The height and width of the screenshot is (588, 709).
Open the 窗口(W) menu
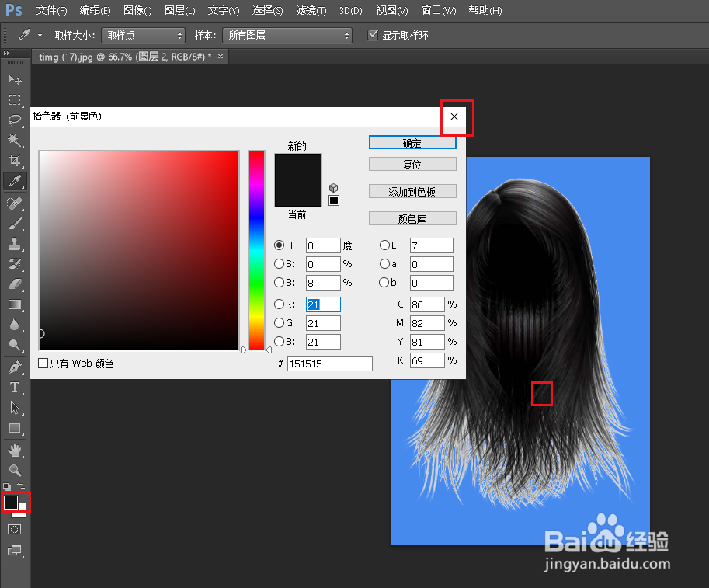pyautogui.click(x=439, y=10)
